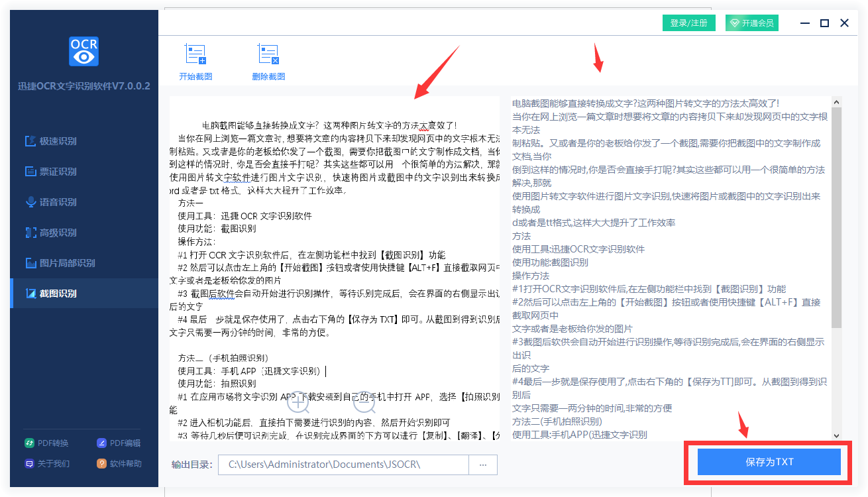Click the 语音识别 microphone icon

pos(30,202)
